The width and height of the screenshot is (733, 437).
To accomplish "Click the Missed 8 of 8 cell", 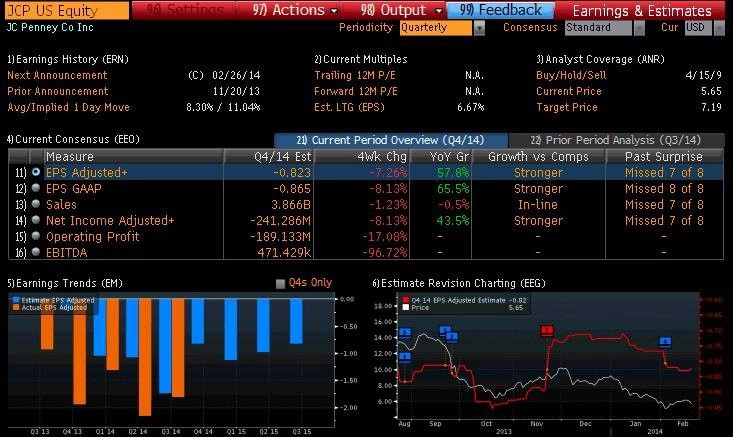I will (x=664, y=188).
